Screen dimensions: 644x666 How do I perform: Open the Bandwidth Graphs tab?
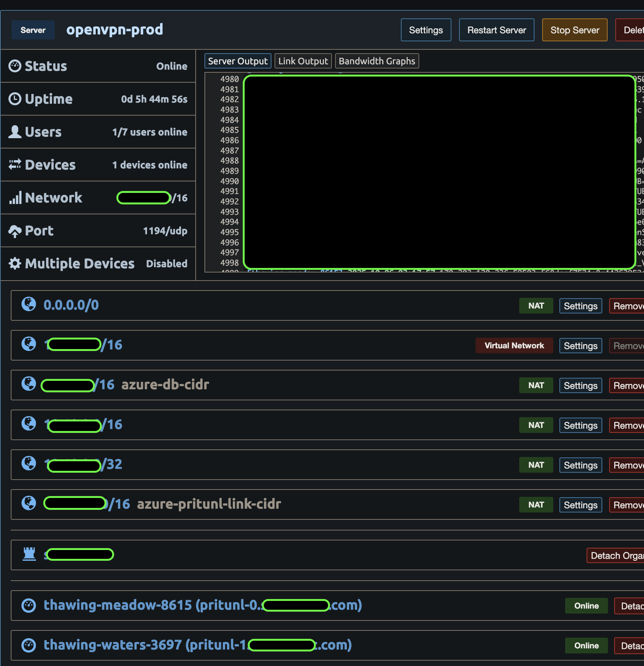377,61
